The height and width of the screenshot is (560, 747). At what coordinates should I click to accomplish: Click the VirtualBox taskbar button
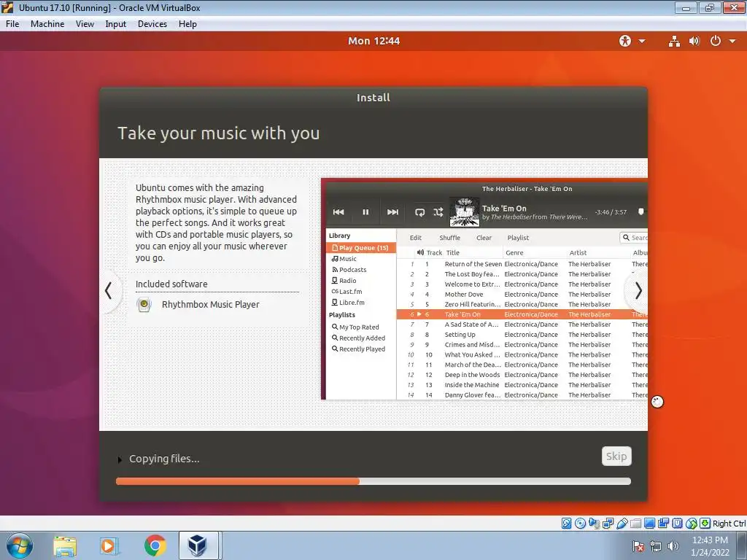(198, 545)
